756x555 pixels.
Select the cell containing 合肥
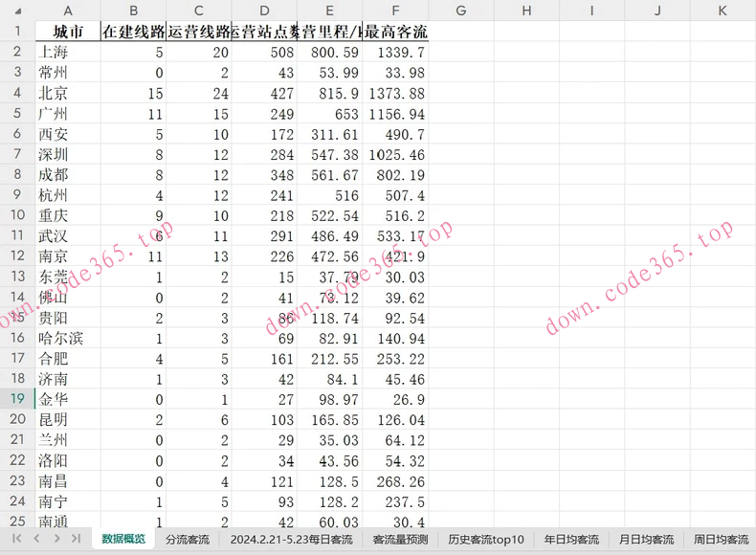point(68,359)
